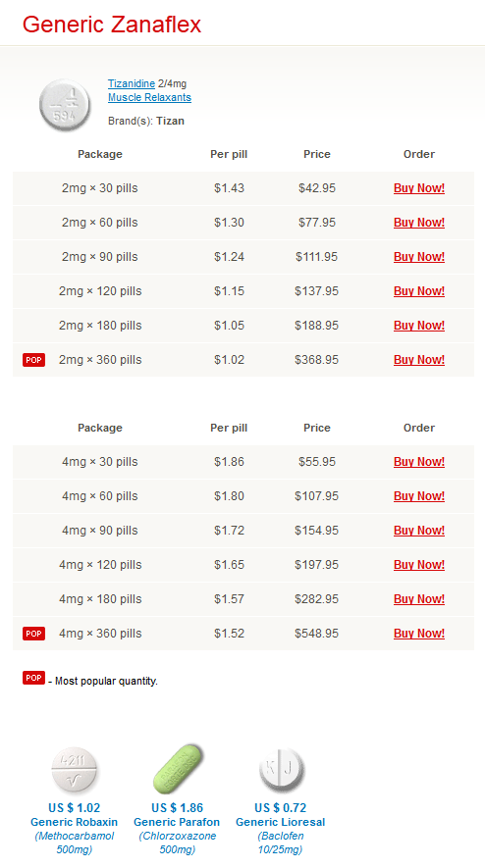This screenshot has width=485, height=868.
Task: Open the Tizanidine link
Action: [132, 83]
